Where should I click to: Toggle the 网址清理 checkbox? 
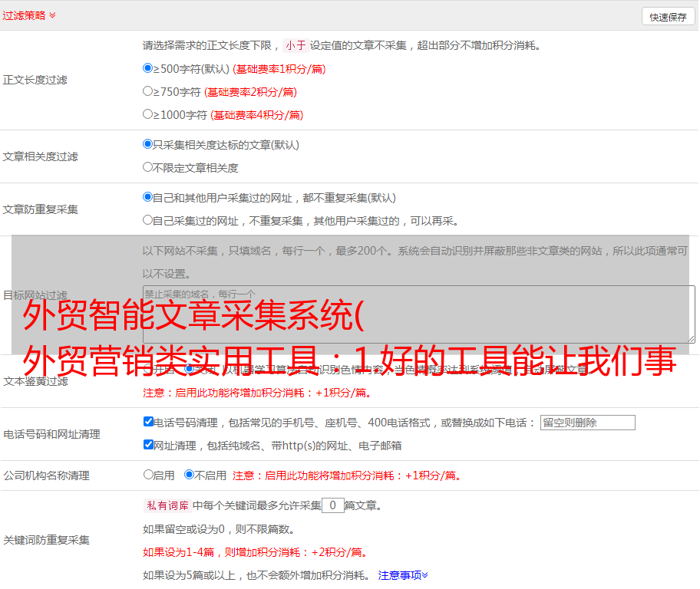(149, 445)
